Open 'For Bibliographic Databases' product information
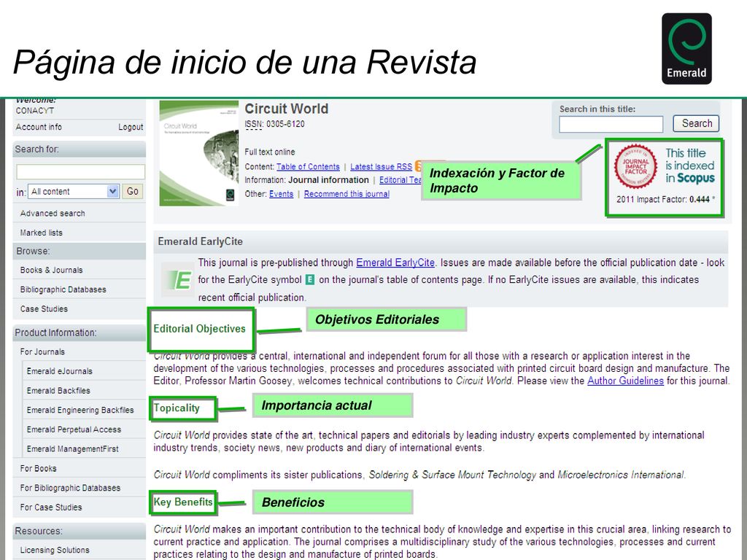This screenshot has width=747, height=560. tap(70, 488)
